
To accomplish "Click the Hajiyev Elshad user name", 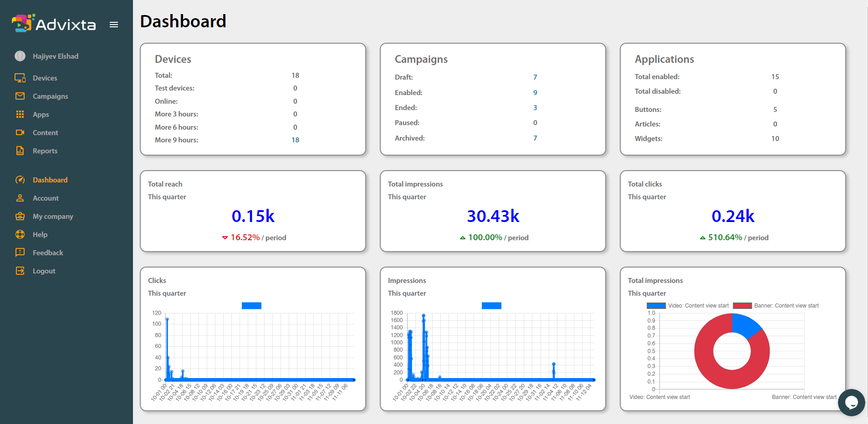I will [x=56, y=56].
